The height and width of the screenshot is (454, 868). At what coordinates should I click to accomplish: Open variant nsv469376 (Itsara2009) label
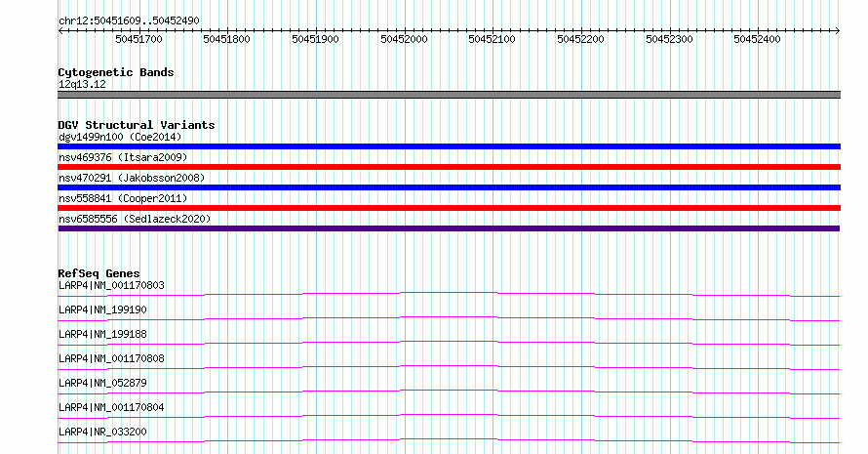[123, 157]
